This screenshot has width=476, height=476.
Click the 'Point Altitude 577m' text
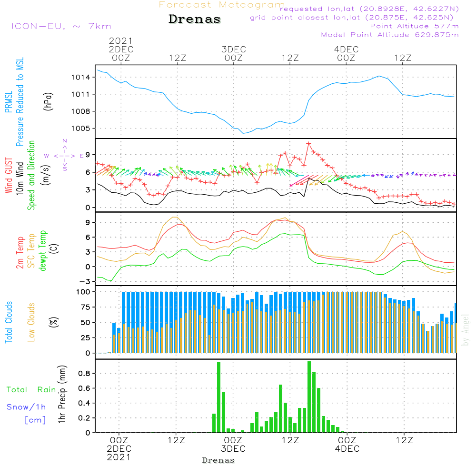click(x=415, y=26)
